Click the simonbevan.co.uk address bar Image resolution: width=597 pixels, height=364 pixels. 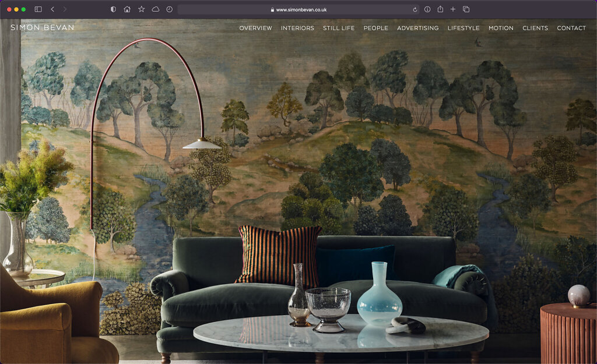click(297, 10)
